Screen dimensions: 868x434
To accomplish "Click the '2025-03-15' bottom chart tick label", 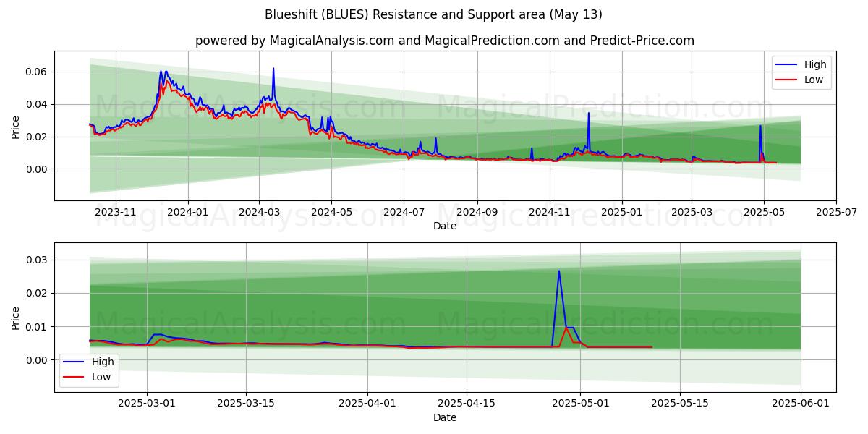I will tap(247, 404).
